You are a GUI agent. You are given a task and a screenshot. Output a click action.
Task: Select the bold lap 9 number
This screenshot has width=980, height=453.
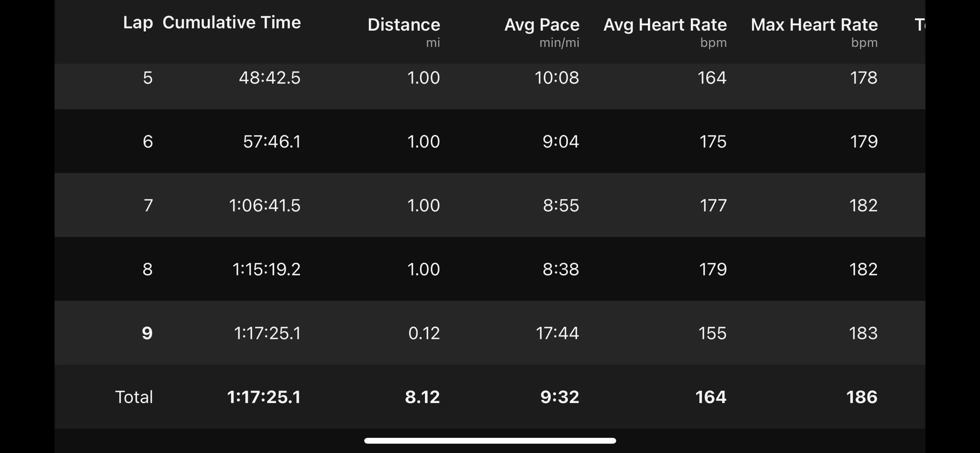[x=147, y=333]
